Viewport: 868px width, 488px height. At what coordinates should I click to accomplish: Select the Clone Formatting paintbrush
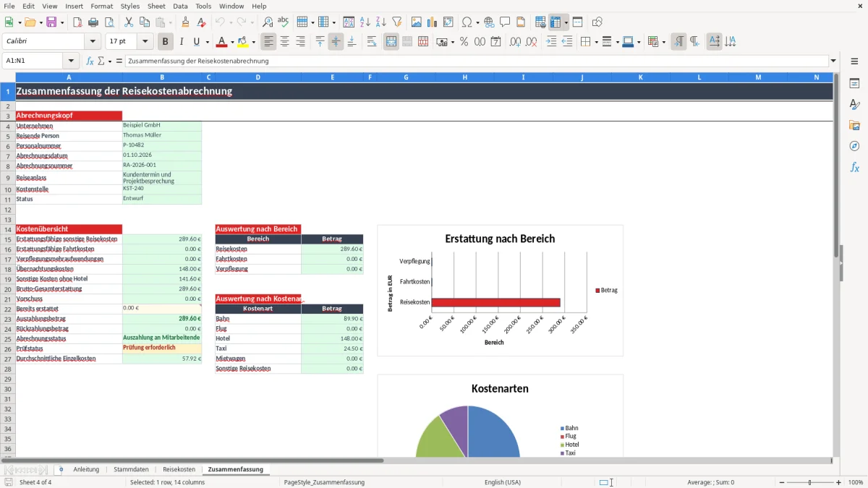click(x=186, y=22)
